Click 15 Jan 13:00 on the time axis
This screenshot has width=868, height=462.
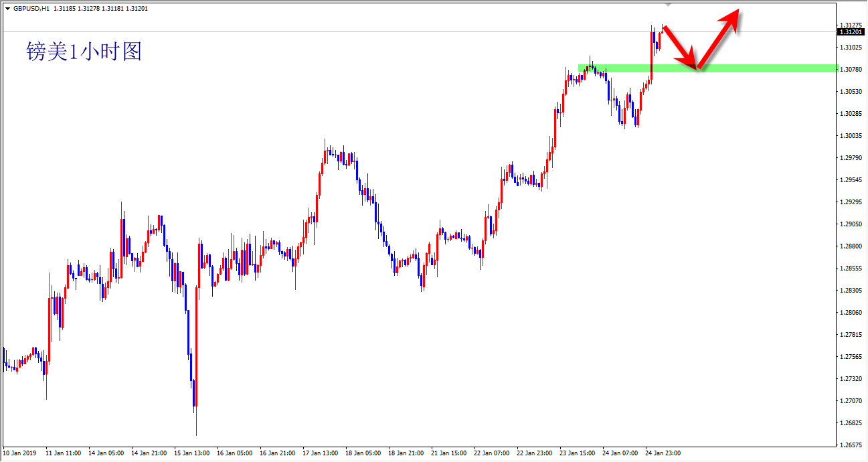(191, 453)
